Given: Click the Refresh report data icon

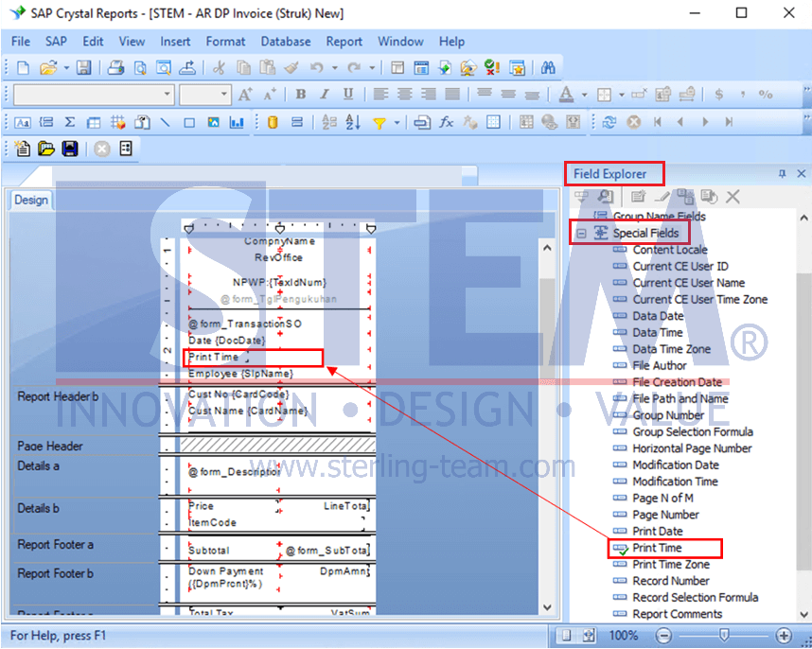Looking at the screenshot, I should (610, 123).
